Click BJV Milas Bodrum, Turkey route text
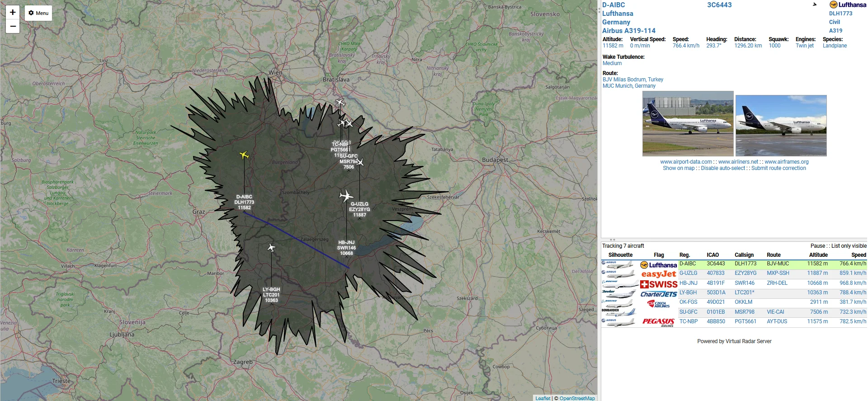Image resolution: width=868 pixels, height=401 pixels. (632, 80)
